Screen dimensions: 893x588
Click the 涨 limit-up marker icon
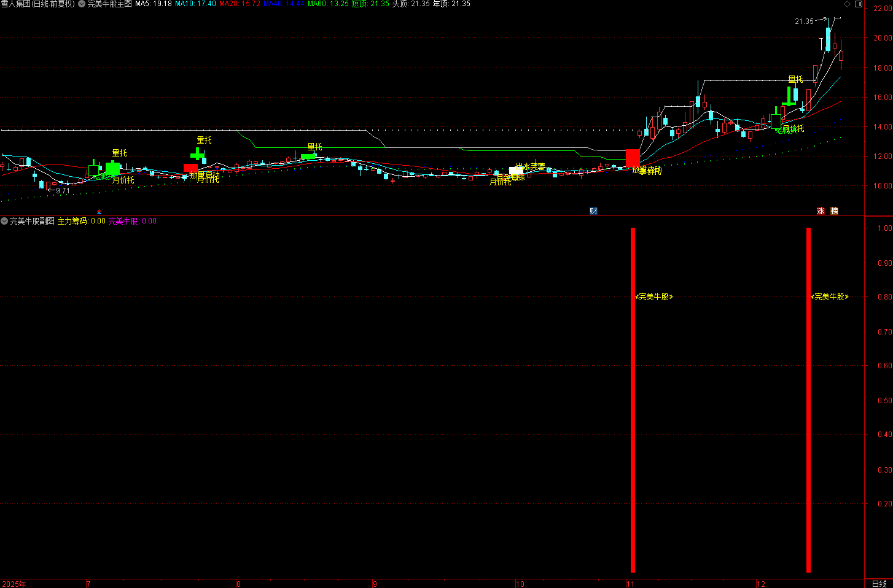coord(821,211)
